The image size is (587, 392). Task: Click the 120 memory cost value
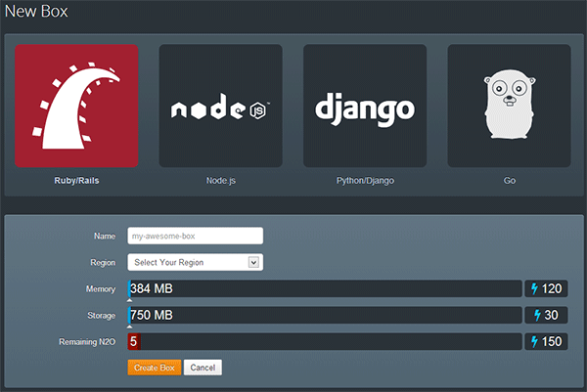coord(552,288)
